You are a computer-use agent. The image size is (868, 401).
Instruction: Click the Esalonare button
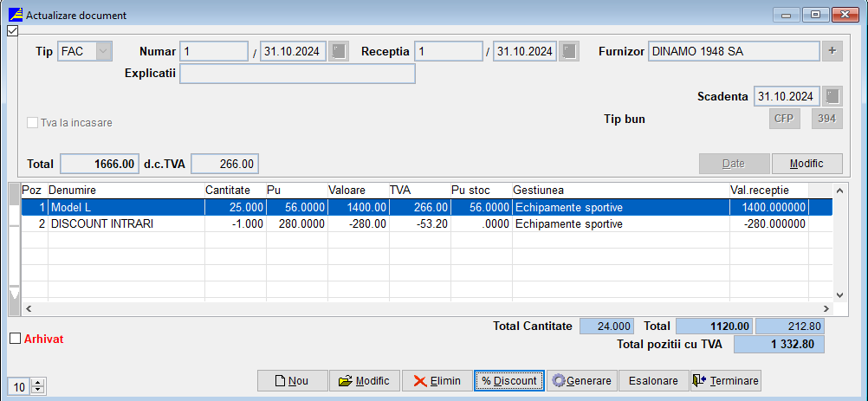tap(653, 381)
